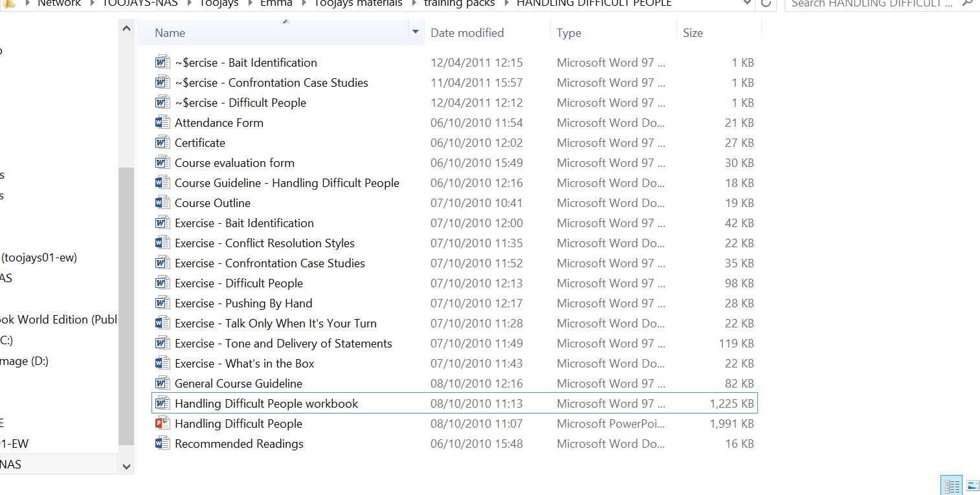Viewport: 980px width, 495px height.
Task: Go to training packs folder in address bar
Action: (459, 3)
